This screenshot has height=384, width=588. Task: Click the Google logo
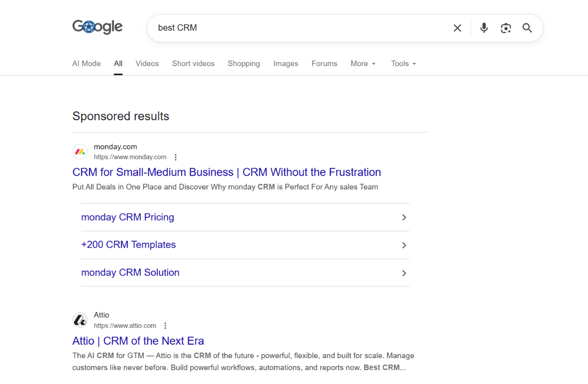[x=97, y=27]
